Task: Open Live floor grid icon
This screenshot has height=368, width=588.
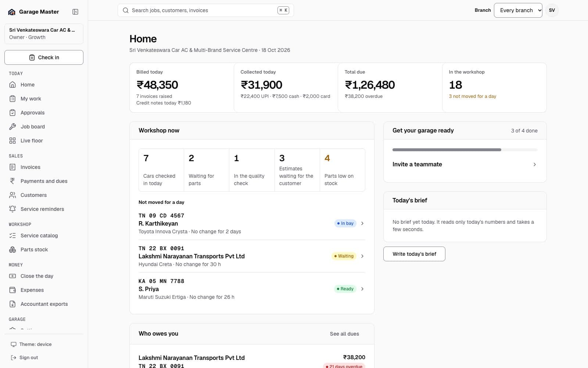Action: click(12, 141)
